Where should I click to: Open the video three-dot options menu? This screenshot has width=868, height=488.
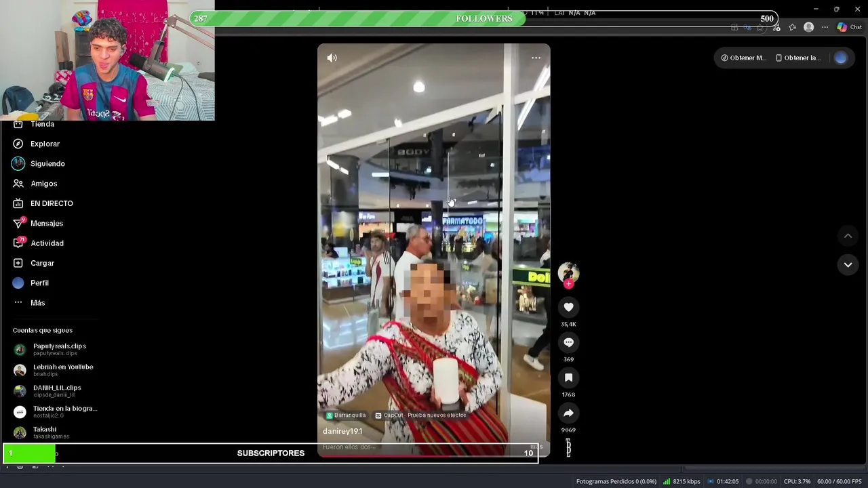(x=536, y=58)
